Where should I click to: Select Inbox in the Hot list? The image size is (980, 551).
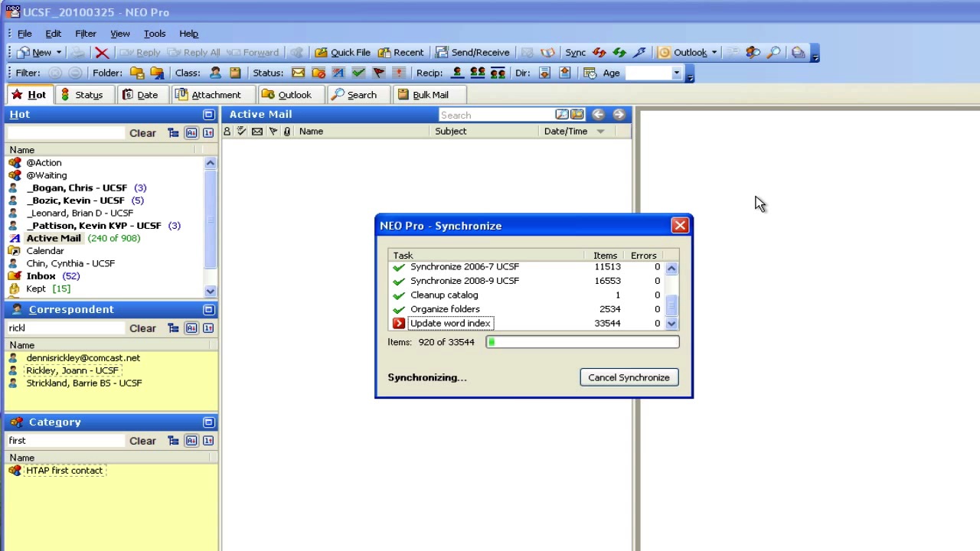click(x=41, y=276)
